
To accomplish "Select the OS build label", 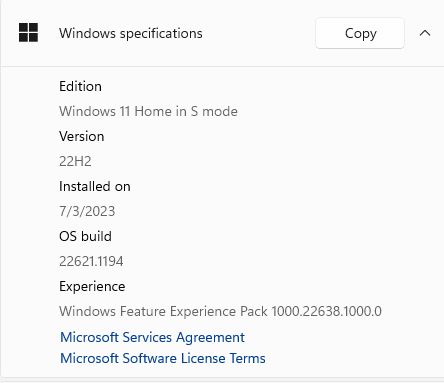I will 85,236.
